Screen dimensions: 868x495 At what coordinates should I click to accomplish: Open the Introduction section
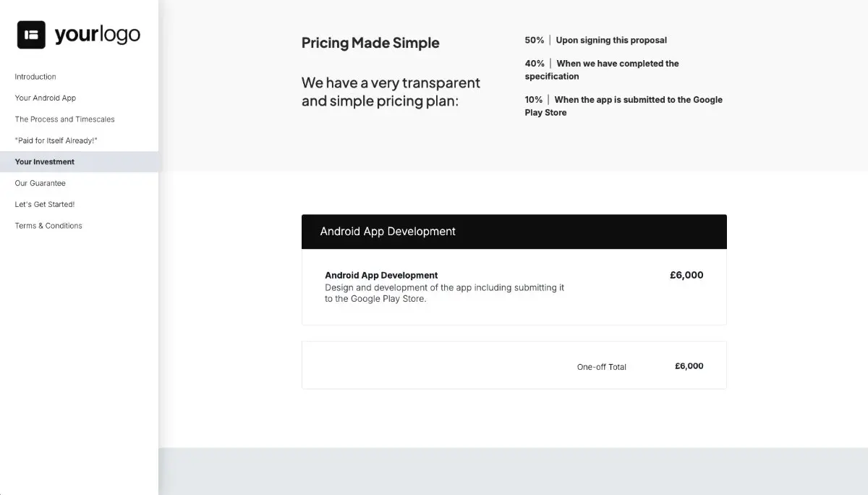point(35,76)
